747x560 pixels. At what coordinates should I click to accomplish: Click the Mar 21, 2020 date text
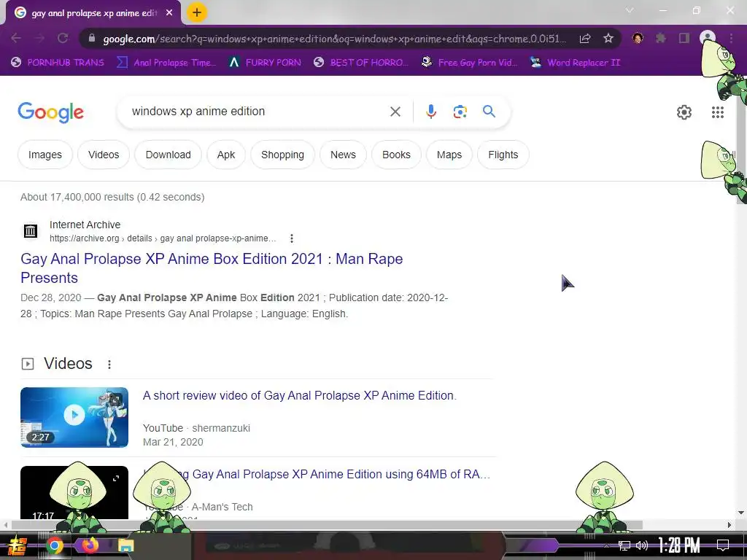click(173, 442)
